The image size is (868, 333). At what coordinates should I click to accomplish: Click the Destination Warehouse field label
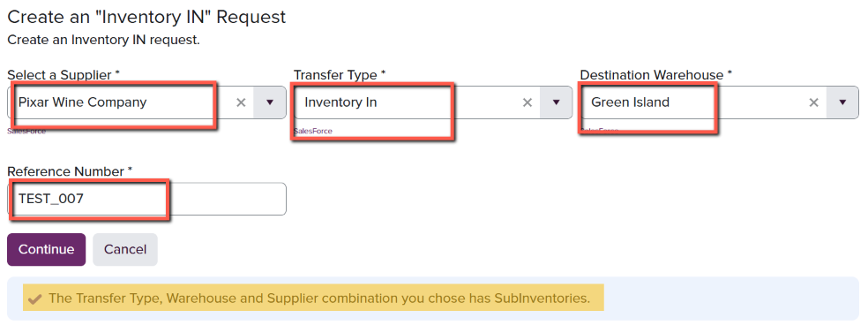pyautogui.click(x=656, y=75)
